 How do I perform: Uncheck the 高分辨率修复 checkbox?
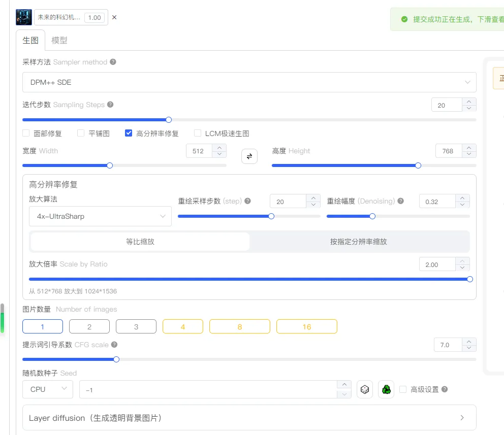pos(129,133)
